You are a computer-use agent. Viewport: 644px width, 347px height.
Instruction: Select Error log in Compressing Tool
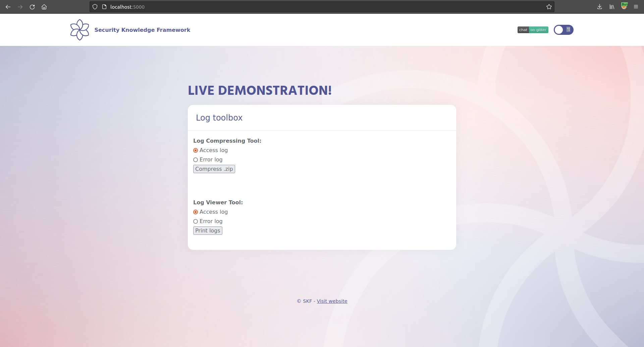point(196,160)
